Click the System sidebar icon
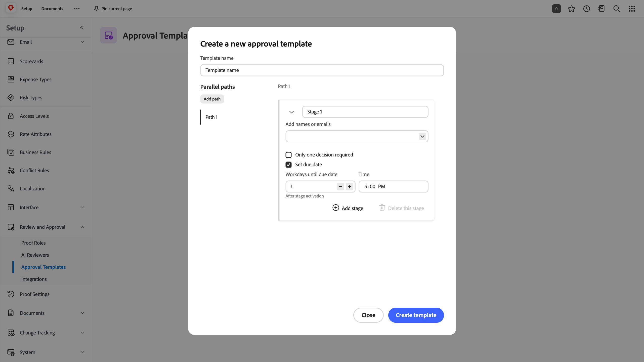This screenshot has width=644, height=362. coord(11,352)
